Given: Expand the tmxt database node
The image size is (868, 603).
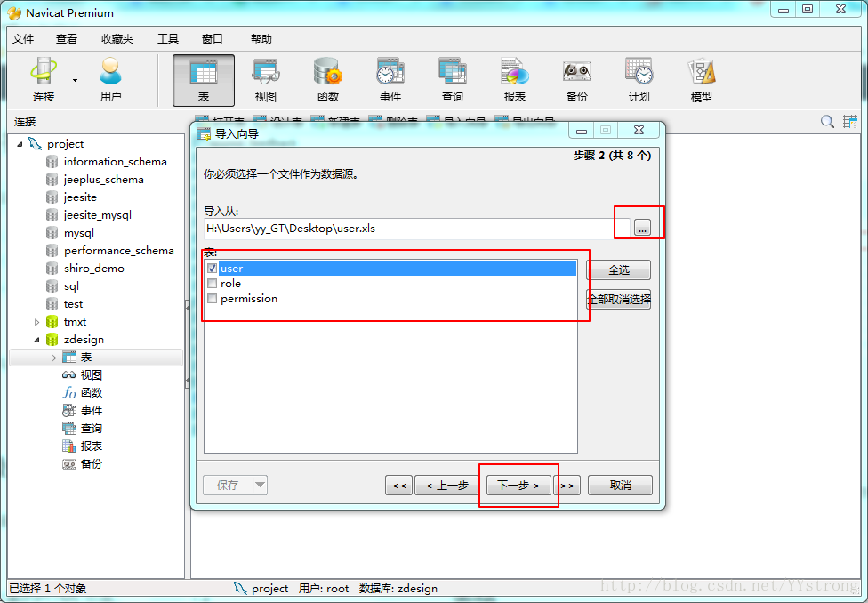Looking at the screenshot, I should (x=36, y=322).
